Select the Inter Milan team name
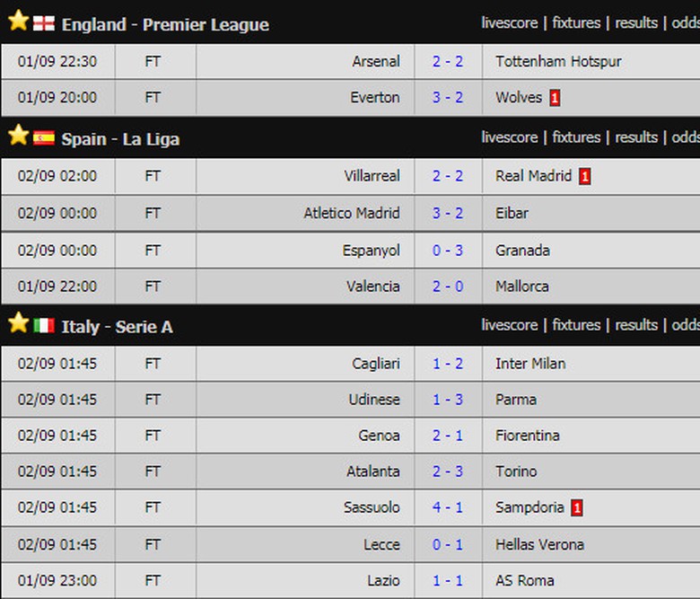Viewport: 700px width, 599px height. click(x=530, y=364)
